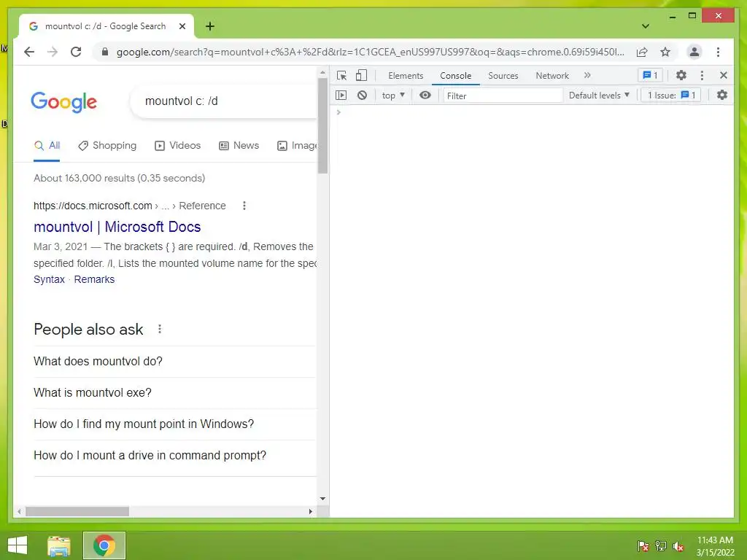Select the Videos search filter
This screenshot has height=560, width=747.
pyautogui.click(x=178, y=146)
